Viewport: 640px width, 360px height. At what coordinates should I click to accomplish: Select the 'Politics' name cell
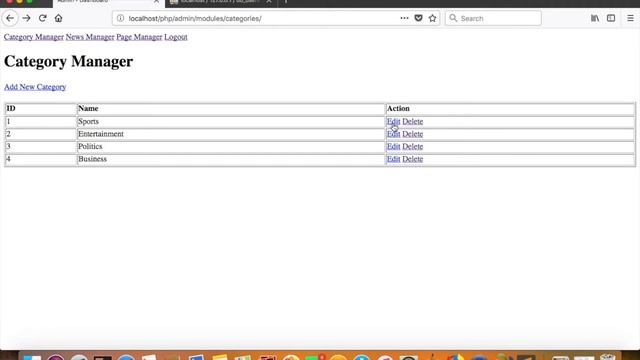tap(231, 147)
